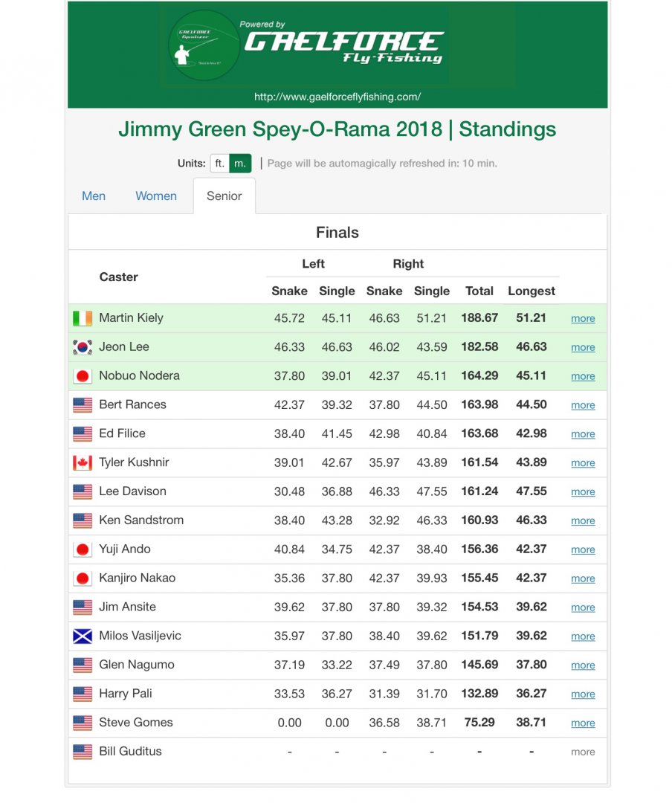The height and width of the screenshot is (803, 672).
Task: Click the Ireland flag beside Martin Kiely
Action: [83, 318]
